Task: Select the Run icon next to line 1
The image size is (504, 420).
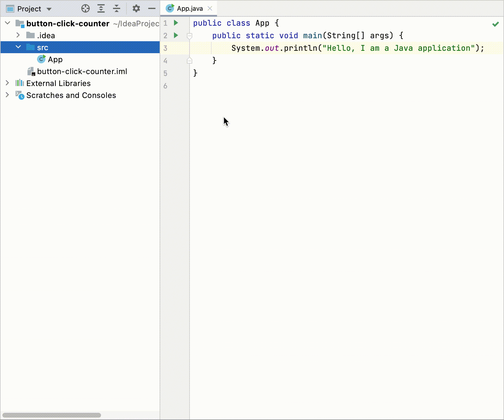Action: (176, 23)
